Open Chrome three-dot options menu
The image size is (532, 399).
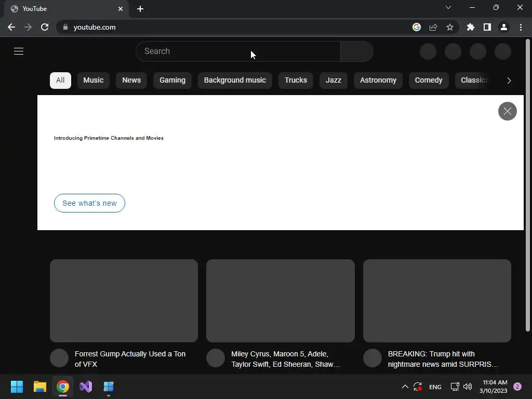coord(521,27)
